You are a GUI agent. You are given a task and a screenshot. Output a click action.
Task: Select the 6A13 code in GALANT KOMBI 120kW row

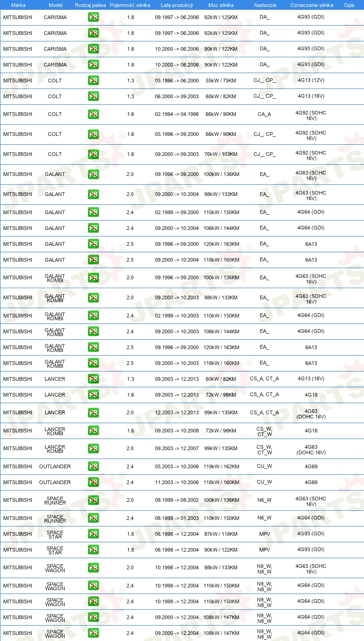pos(311,347)
